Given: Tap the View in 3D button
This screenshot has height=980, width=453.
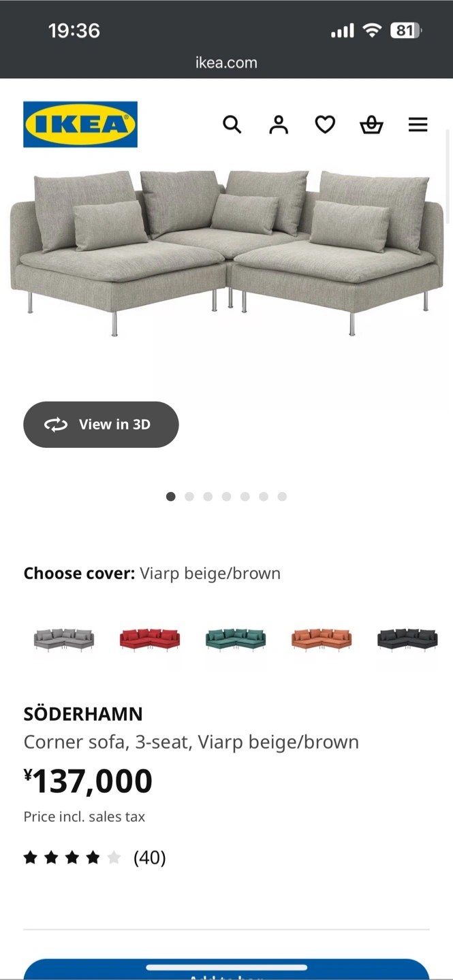Looking at the screenshot, I should click(101, 425).
